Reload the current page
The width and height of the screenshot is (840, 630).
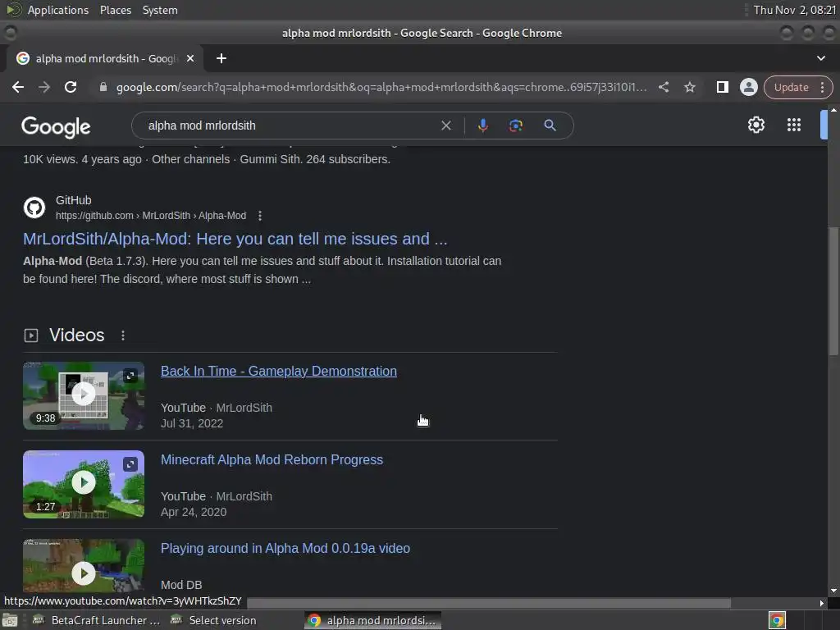tap(71, 87)
